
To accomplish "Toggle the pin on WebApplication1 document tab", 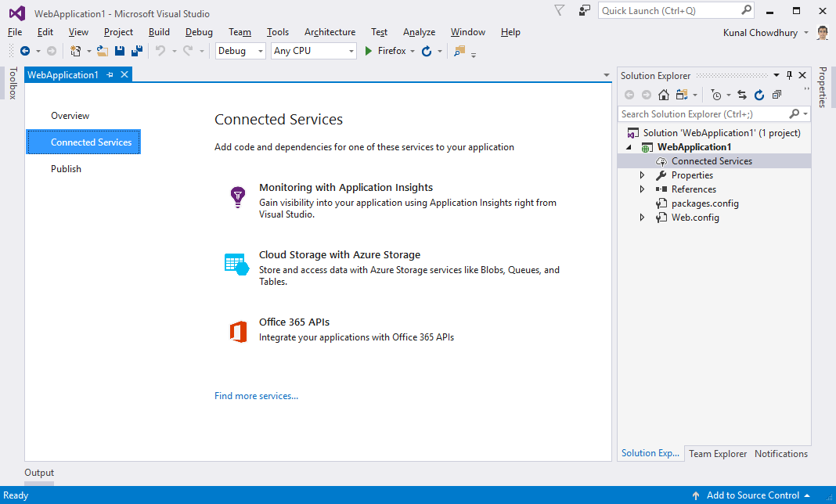I will pos(110,74).
